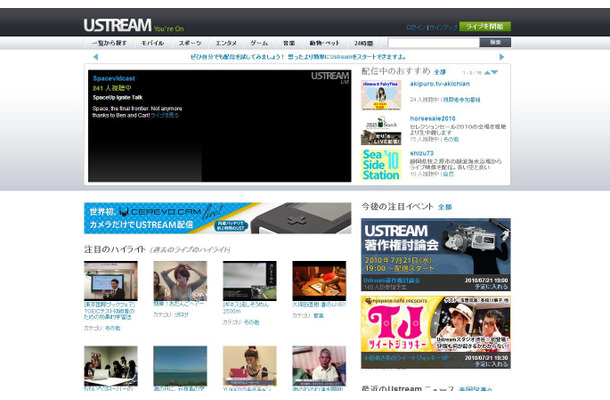Open the shizu73 channel link
Viewport: 610px width, 400px height.
point(422,153)
